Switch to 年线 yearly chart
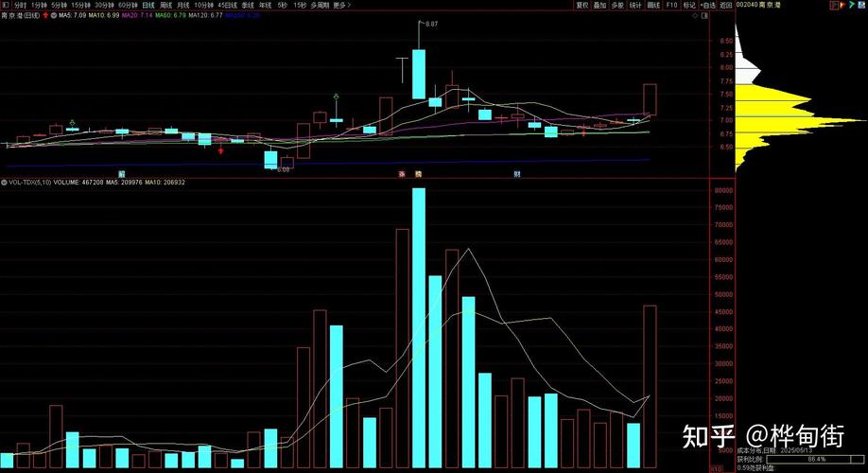Screen dimensions: 868x473 265,5
